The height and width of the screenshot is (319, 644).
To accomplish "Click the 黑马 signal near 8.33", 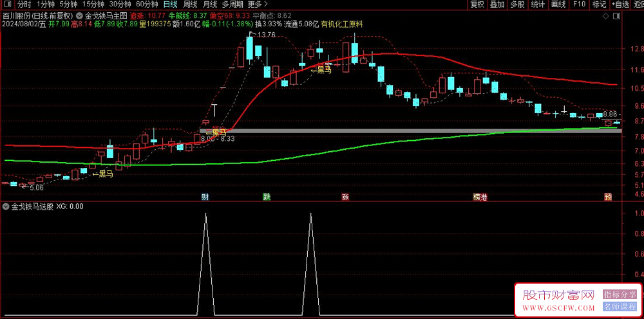I will (216, 132).
